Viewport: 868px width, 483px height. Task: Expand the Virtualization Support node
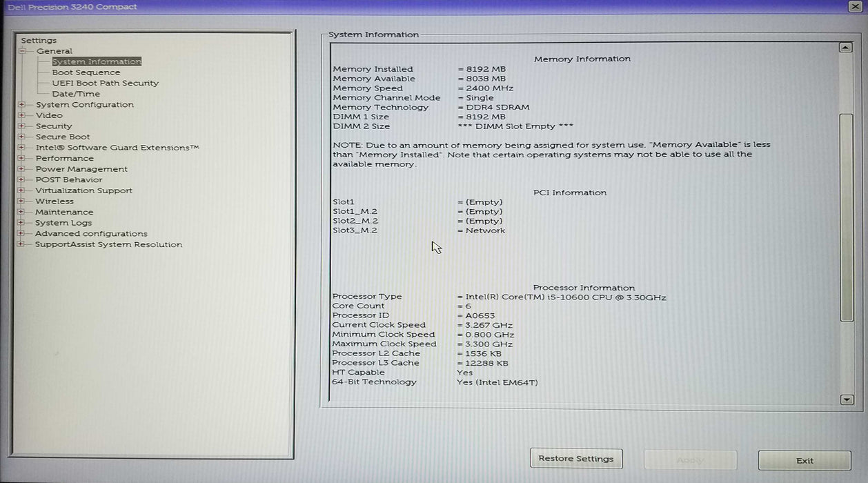tap(22, 190)
